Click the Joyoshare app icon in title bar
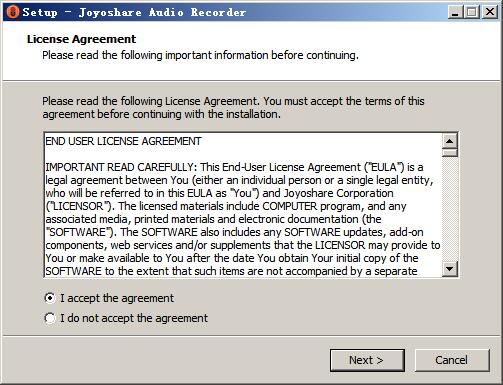 [x=13, y=12]
